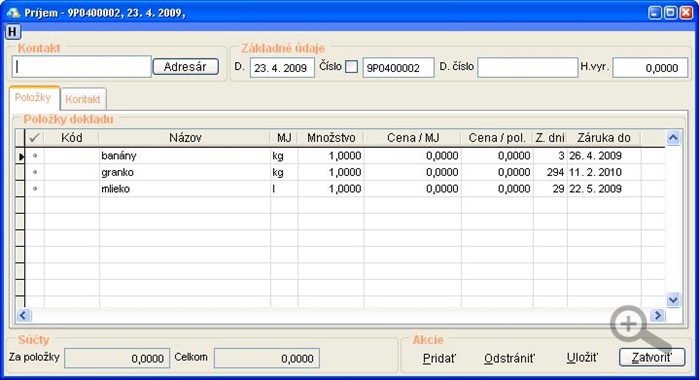Screen dimensions: 699x380
Task: Open the D. date field 23. 4. 2009
Action: pyautogui.click(x=282, y=68)
